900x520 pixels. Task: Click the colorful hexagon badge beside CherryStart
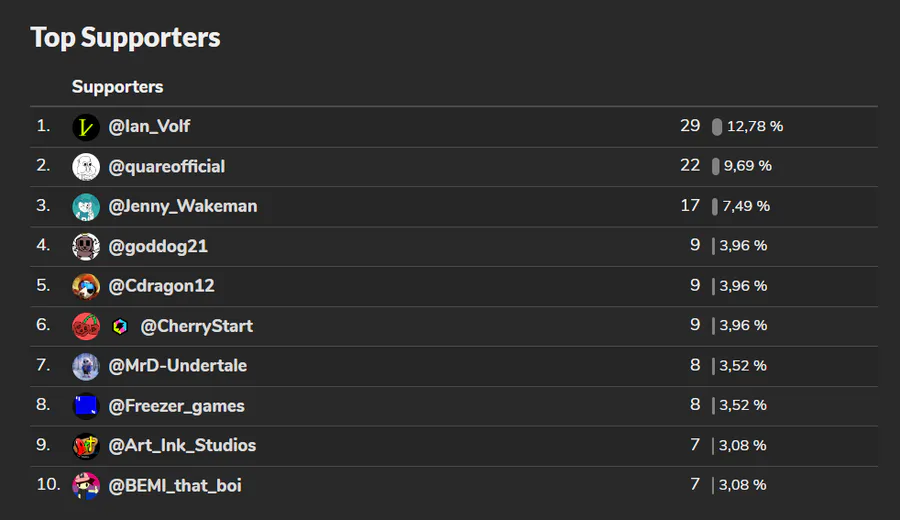(120, 327)
